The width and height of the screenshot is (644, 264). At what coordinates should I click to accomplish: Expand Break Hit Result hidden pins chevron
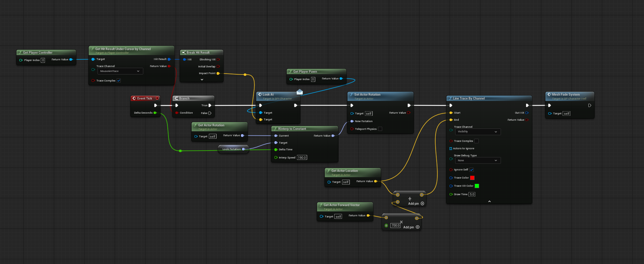[201, 80]
